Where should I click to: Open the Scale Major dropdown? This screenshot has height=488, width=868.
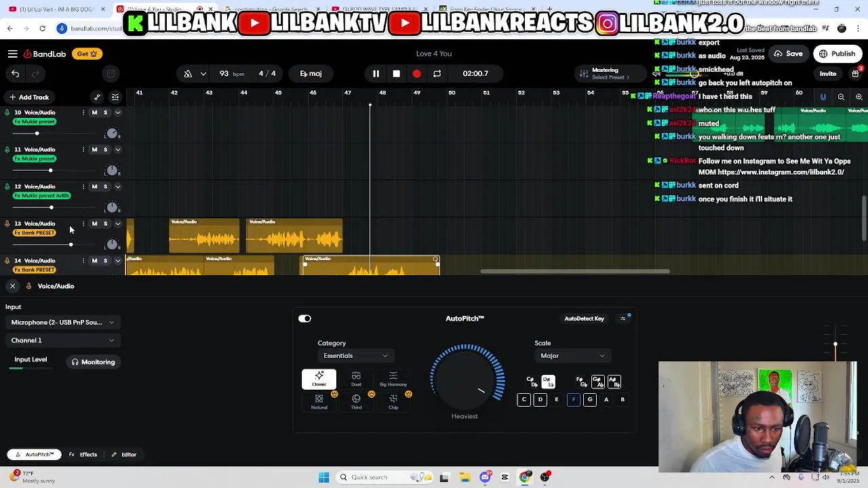pos(572,356)
